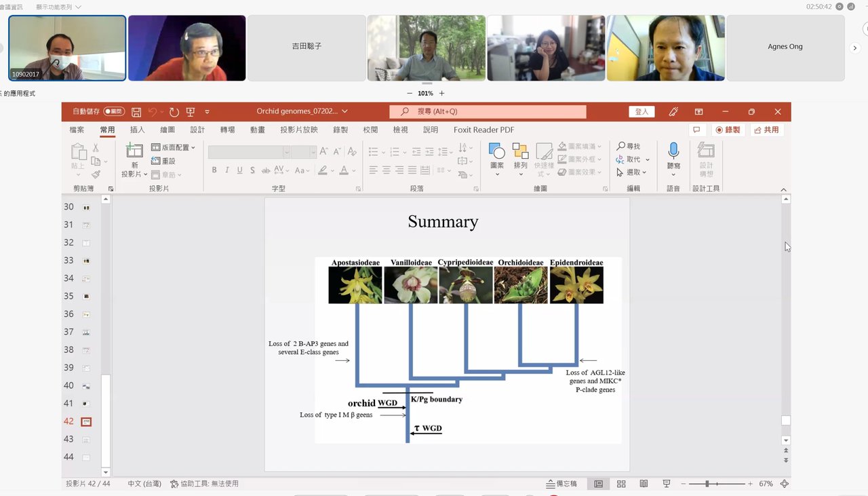Screen dimensions: 868x496
Task: Click the pen drawing mode icon in the title bar
Action: (x=673, y=112)
